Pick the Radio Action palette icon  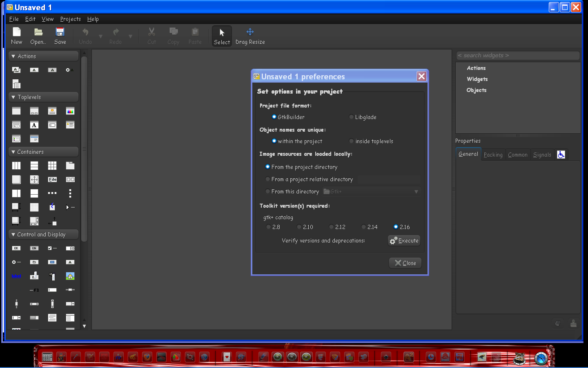click(70, 70)
